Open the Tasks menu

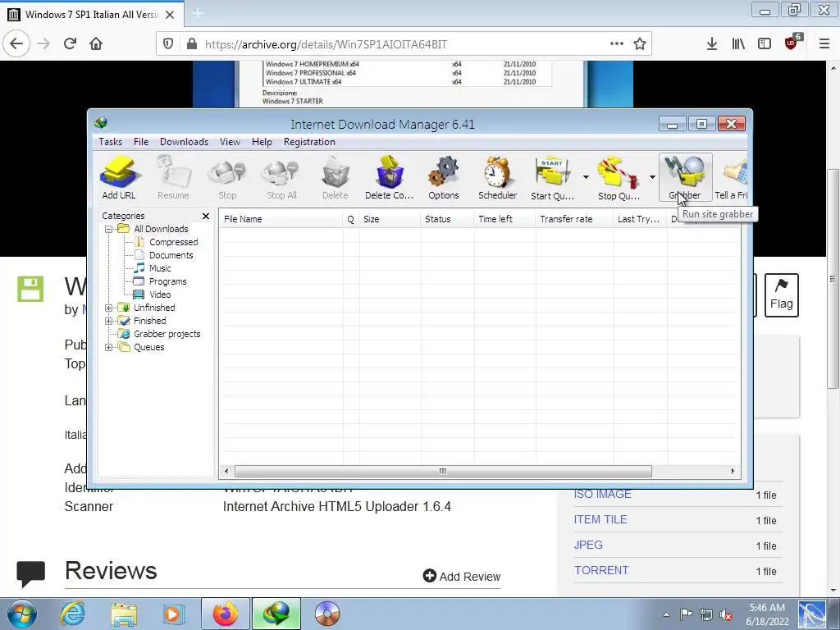[x=111, y=142]
